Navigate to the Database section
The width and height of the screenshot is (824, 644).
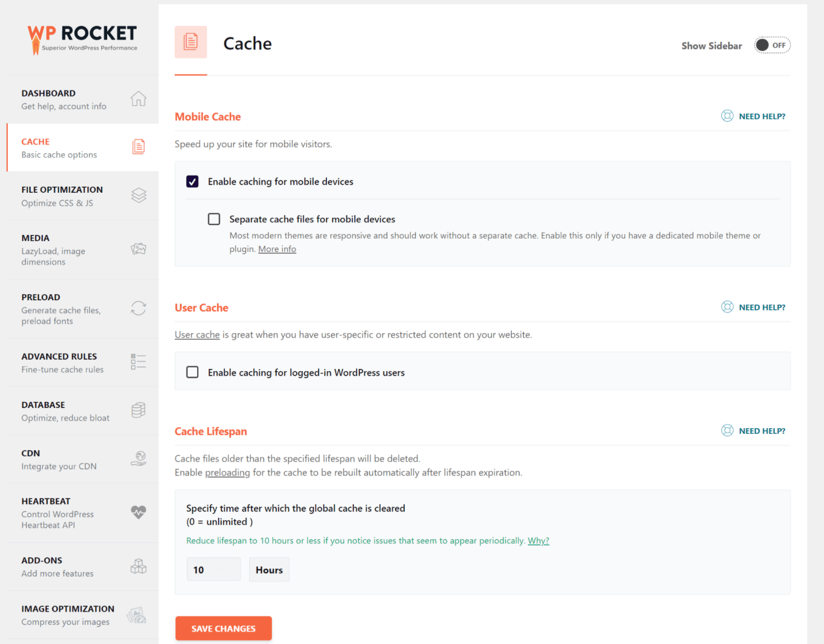pos(82,411)
